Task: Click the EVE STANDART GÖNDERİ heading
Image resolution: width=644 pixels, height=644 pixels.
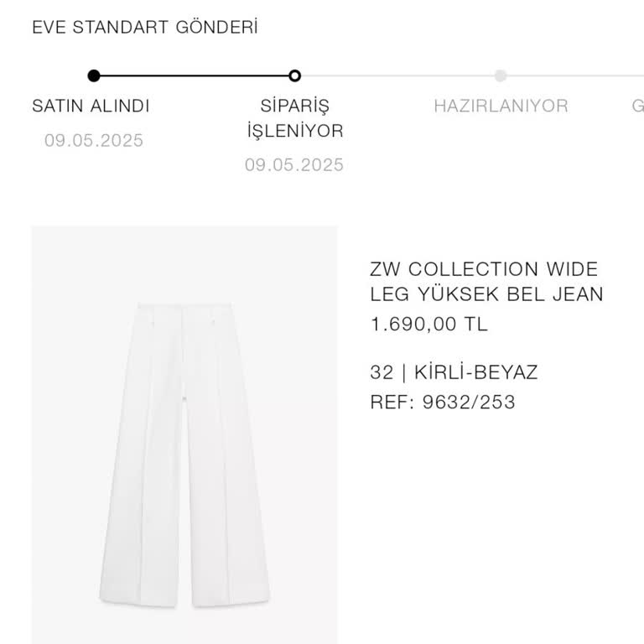Action: click(x=144, y=27)
